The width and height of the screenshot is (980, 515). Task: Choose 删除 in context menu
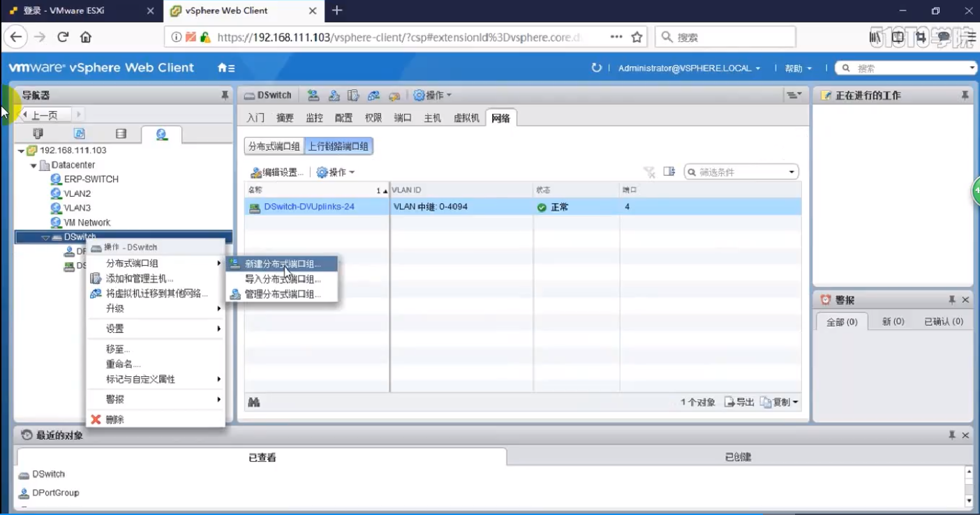pyautogui.click(x=155, y=419)
